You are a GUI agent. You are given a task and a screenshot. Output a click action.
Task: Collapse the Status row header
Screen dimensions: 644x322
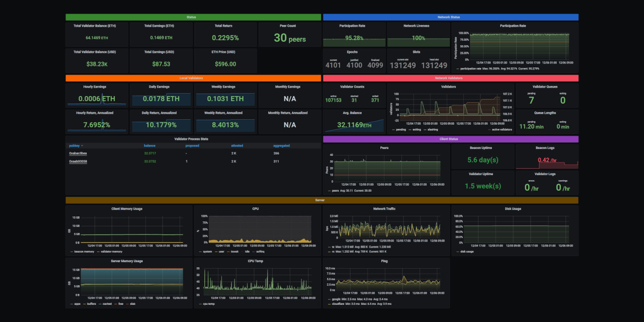[191, 17]
